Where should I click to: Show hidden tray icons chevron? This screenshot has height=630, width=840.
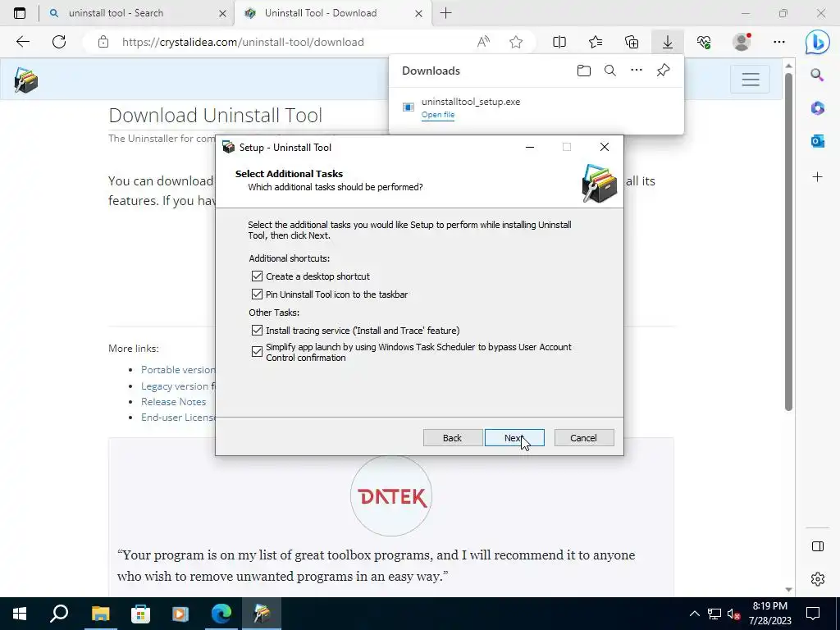tap(694, 614)
